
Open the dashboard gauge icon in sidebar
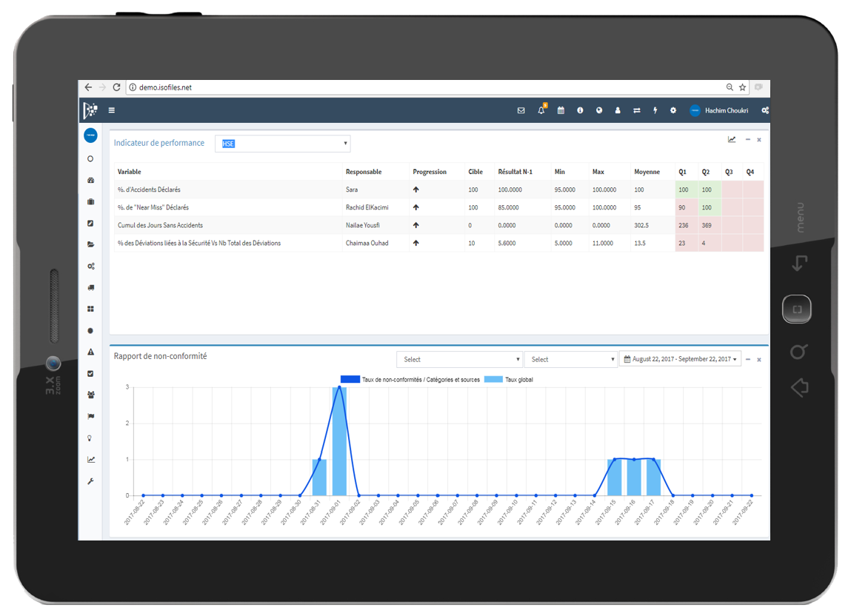[x=90, y=180]
